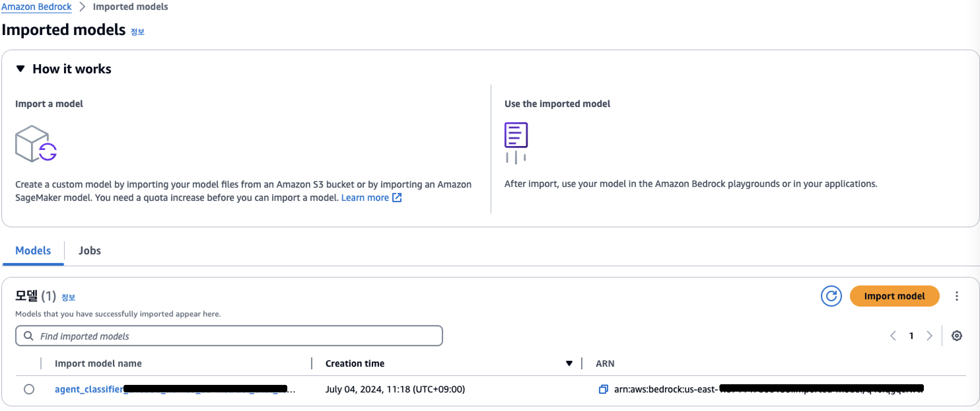
Task: Click the ARN column header
Action: point(605,363)
